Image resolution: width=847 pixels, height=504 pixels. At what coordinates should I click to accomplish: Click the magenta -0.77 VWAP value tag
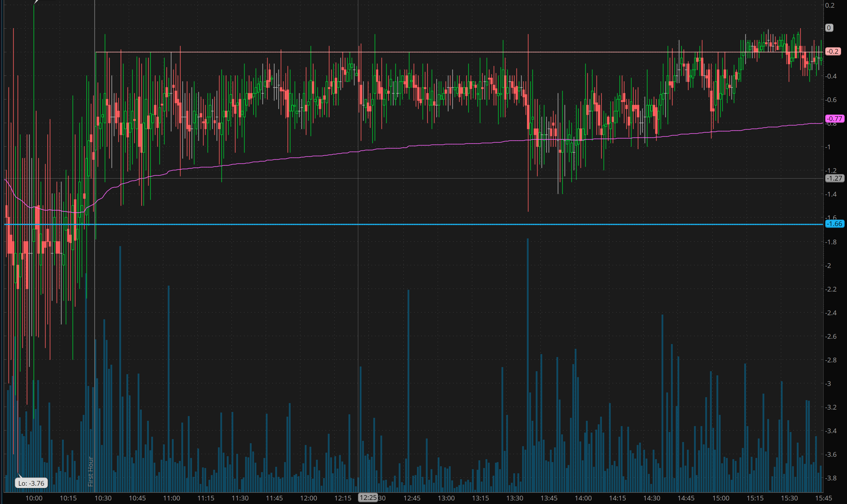point(834,119)
